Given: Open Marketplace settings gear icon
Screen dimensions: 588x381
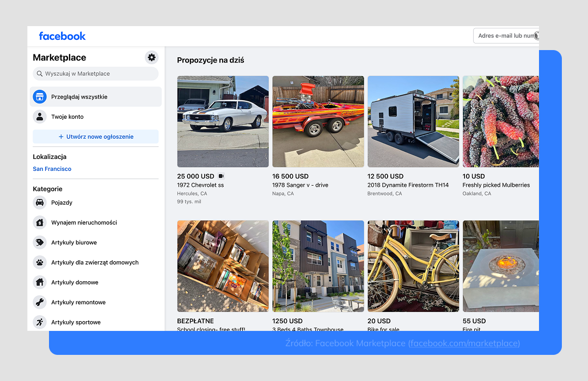Looking at the screenshot, I should coord(151,57).
